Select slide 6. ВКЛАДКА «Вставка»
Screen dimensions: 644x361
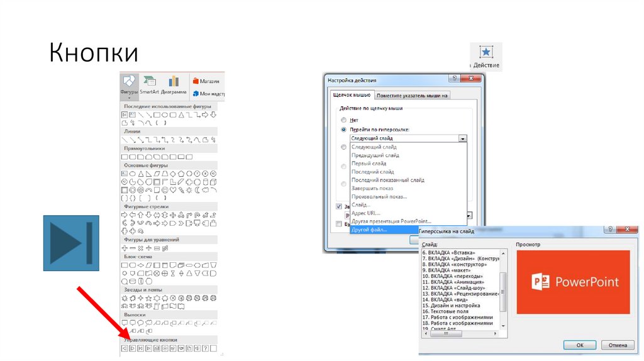448,253
